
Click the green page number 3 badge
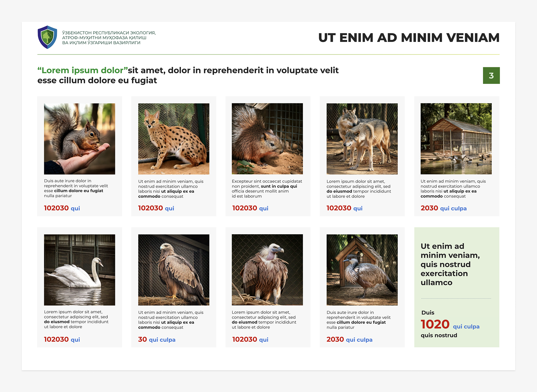point(491,76)
